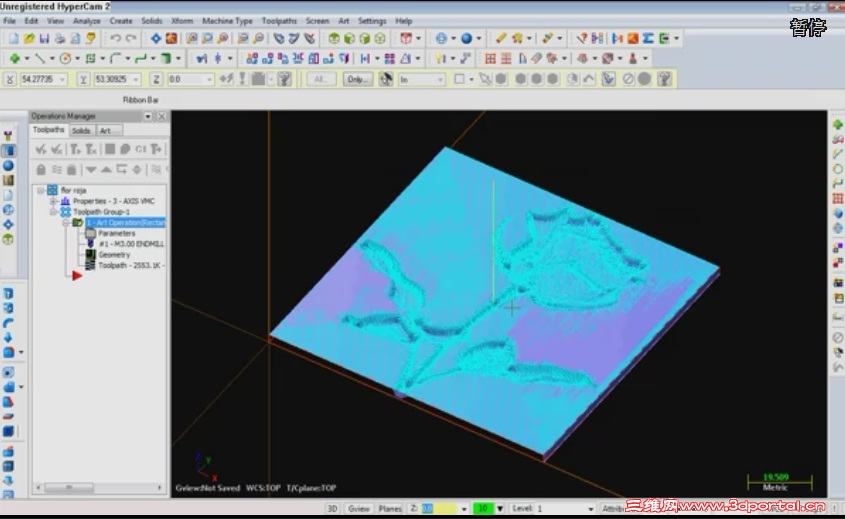Click the Undo arrow icon

coord(116,39)
